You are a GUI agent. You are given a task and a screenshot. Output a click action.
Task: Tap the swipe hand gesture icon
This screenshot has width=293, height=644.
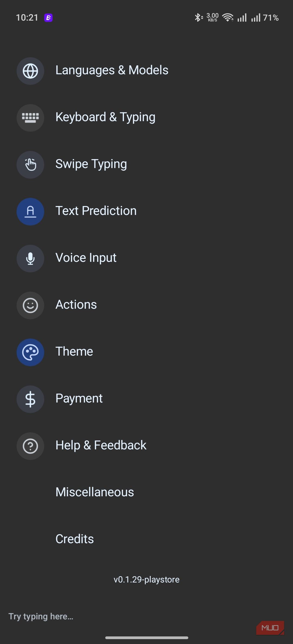(30, 165)
